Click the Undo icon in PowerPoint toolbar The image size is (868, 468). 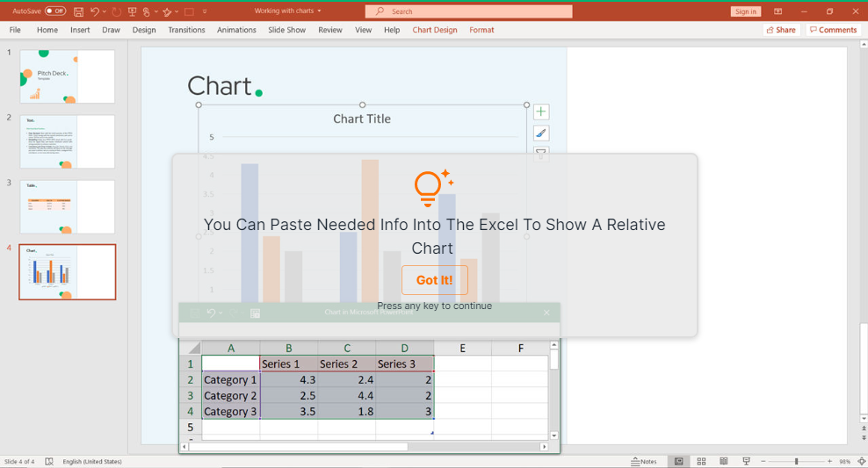click(95, 11)
